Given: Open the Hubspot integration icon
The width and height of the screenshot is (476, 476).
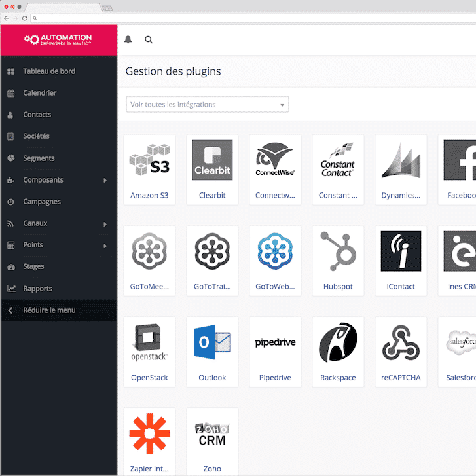Looking at the screenshot, I should tap(338, 251).
